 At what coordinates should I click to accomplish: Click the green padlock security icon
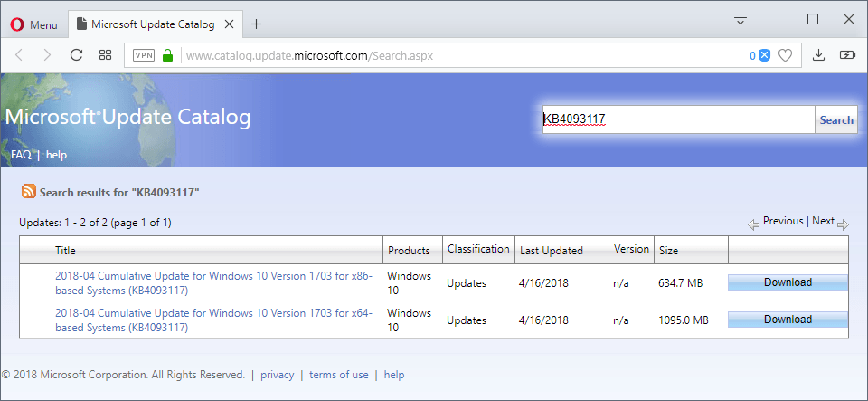pos(168,55)
